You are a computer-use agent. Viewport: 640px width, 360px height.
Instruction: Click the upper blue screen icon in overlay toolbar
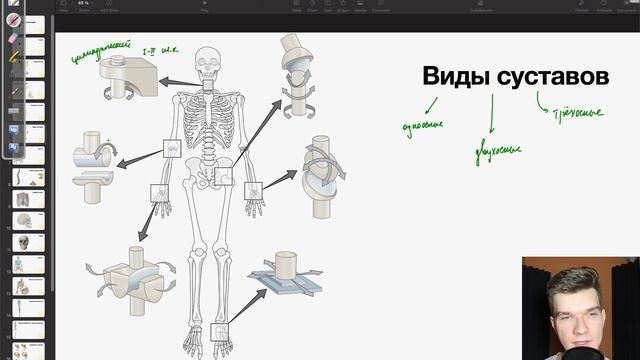click(13, 130)
